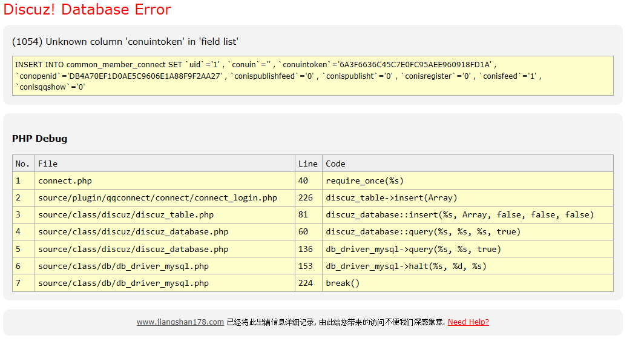
Task: Select the connect_login.php file path cell
Action: coord(157,197)
